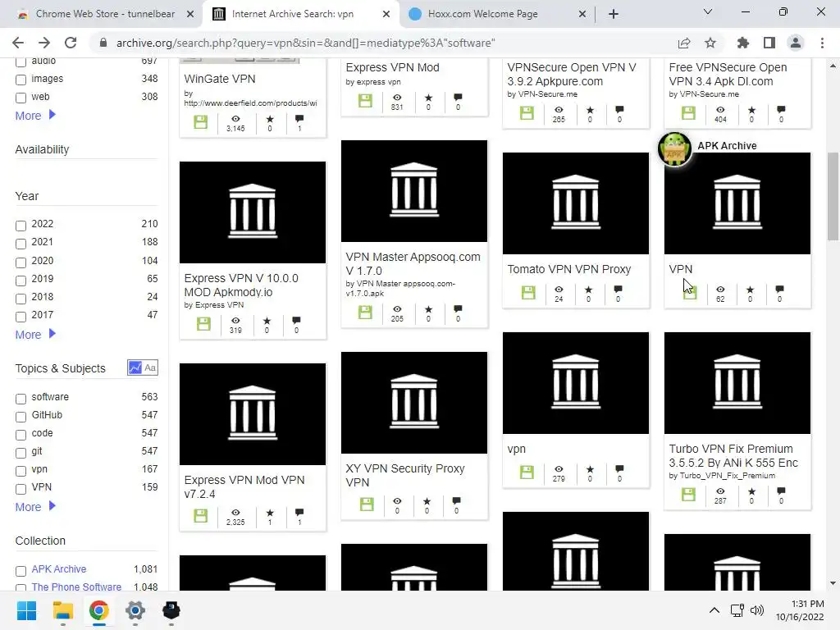Open the WinGate VPN item title
This screenshot has height=630, width=840.
point(220,79)
